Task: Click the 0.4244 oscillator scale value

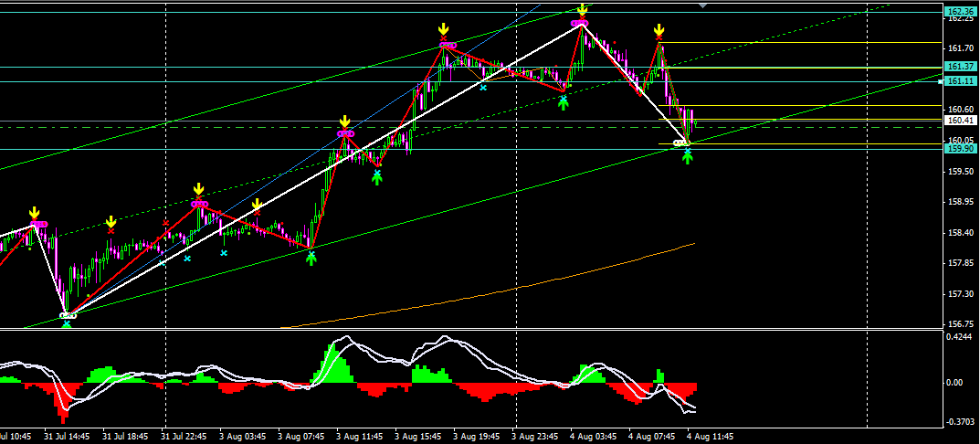Action: (x=959, y=336)
